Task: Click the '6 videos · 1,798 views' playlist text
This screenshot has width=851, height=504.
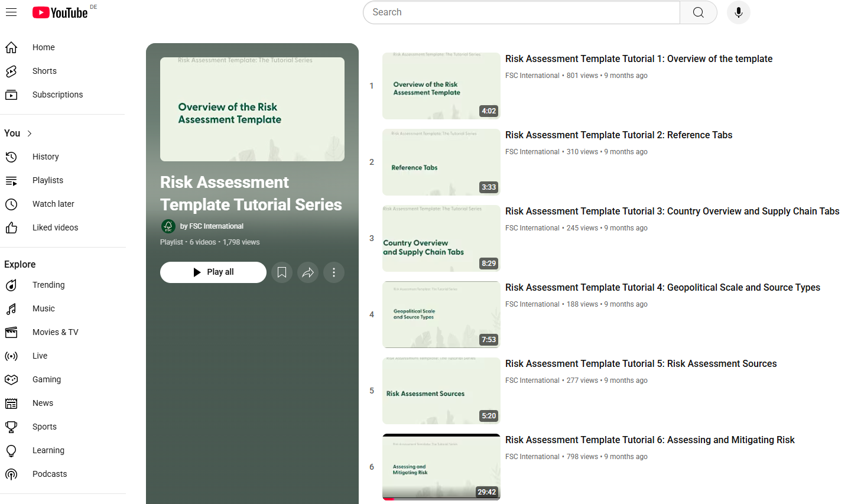Action: point(225,242)
